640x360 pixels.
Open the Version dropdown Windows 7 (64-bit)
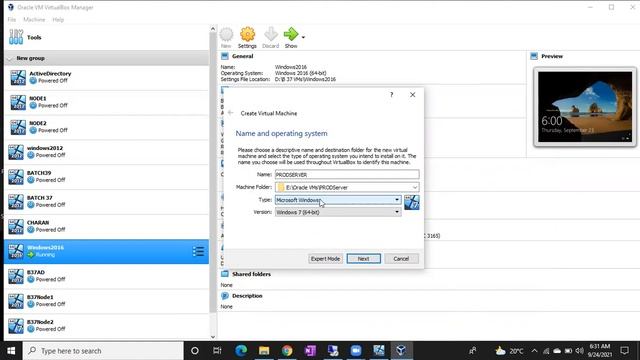pos(338,212)
